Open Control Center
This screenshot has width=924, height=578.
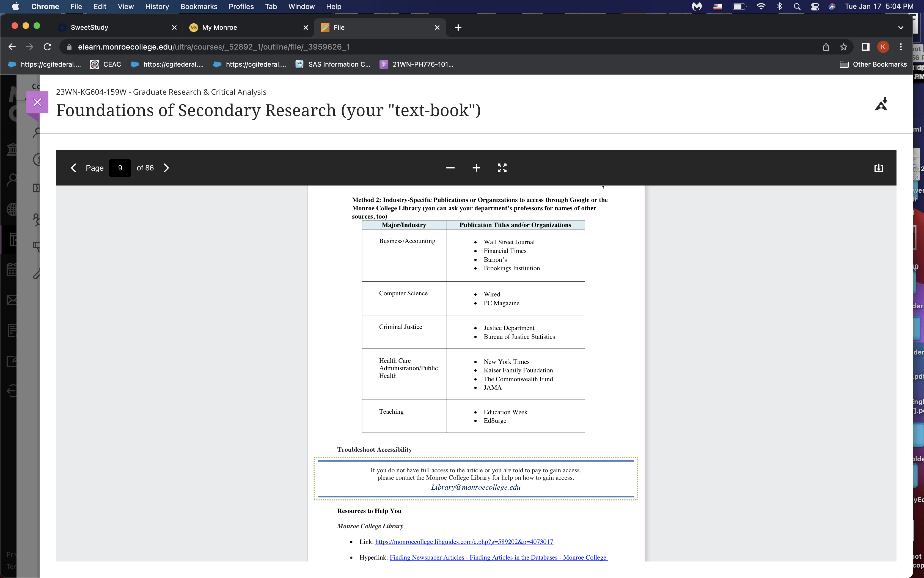point(815,7)
